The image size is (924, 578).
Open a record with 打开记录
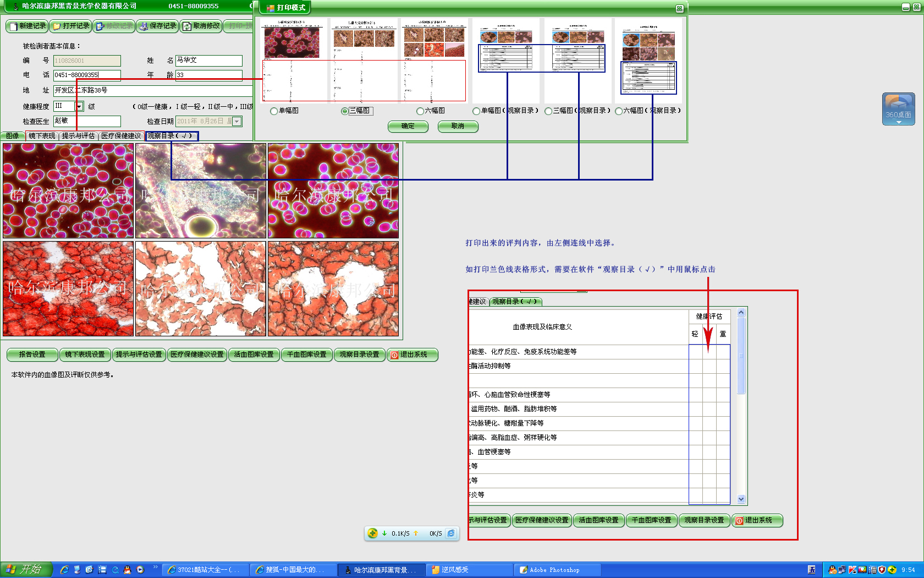point(71,26)
